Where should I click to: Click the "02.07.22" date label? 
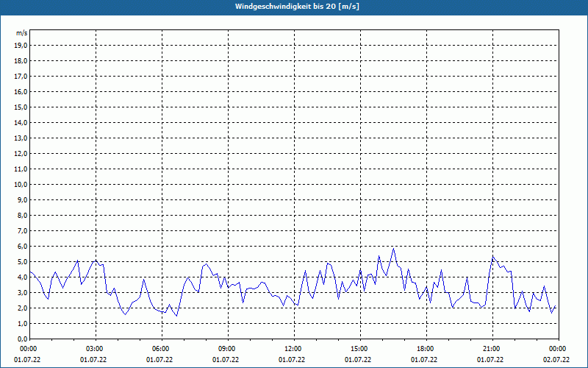tap(556, 360)
